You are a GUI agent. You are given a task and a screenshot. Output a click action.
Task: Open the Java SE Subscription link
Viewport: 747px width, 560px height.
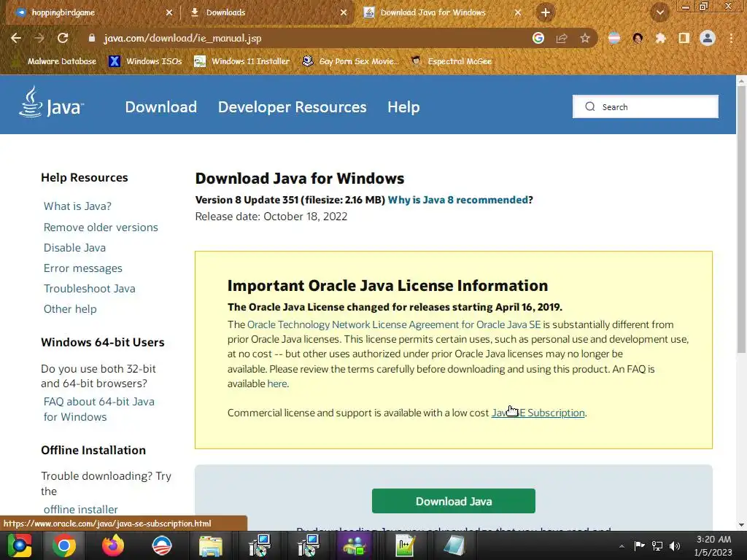point(538,413)
